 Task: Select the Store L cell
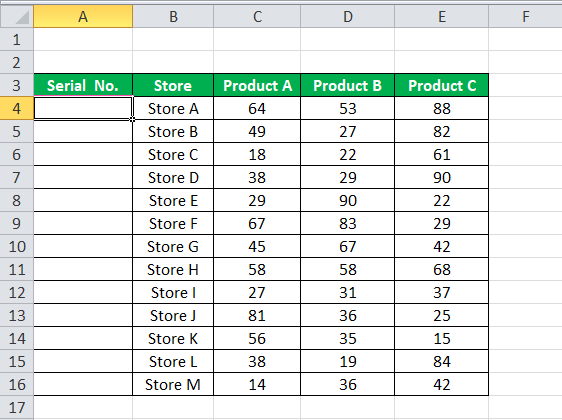173,361
